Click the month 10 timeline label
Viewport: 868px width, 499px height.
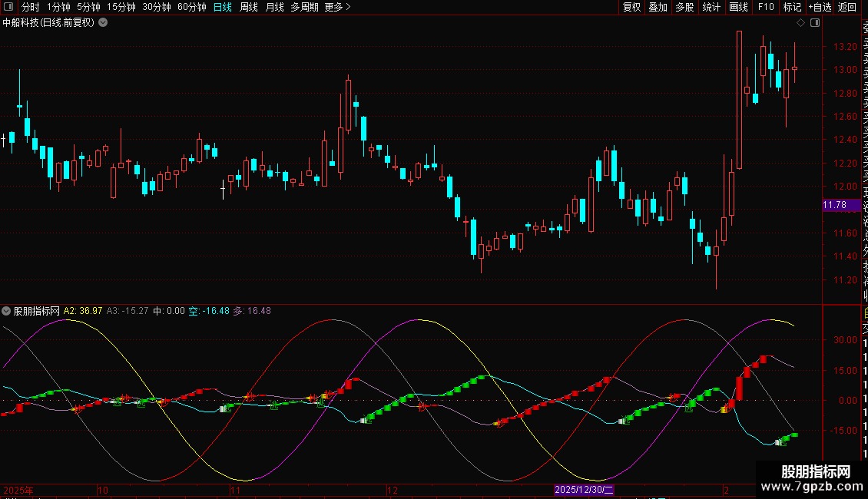click(103, 490)
